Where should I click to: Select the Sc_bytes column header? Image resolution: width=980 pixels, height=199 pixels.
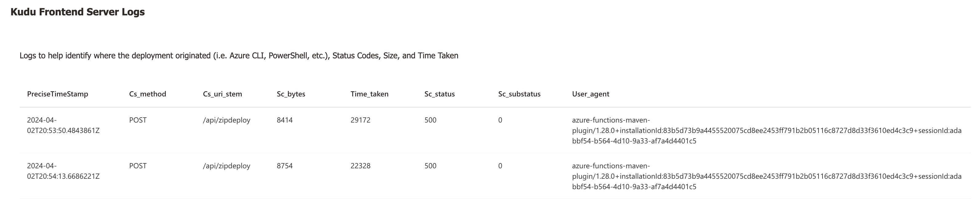point(291,94)
